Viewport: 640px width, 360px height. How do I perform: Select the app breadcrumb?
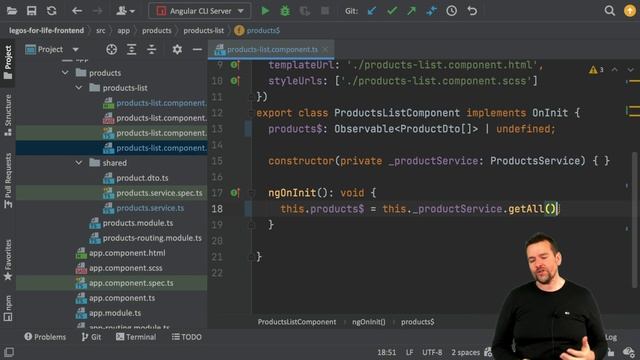pyautogui.click(x=123, y=31)
